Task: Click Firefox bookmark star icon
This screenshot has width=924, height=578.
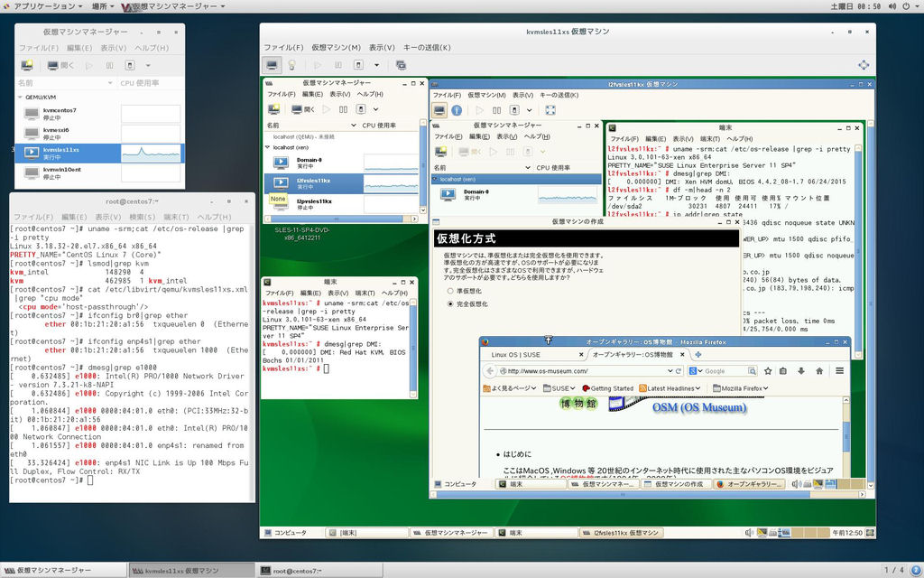Action: (x=768, y=371)
